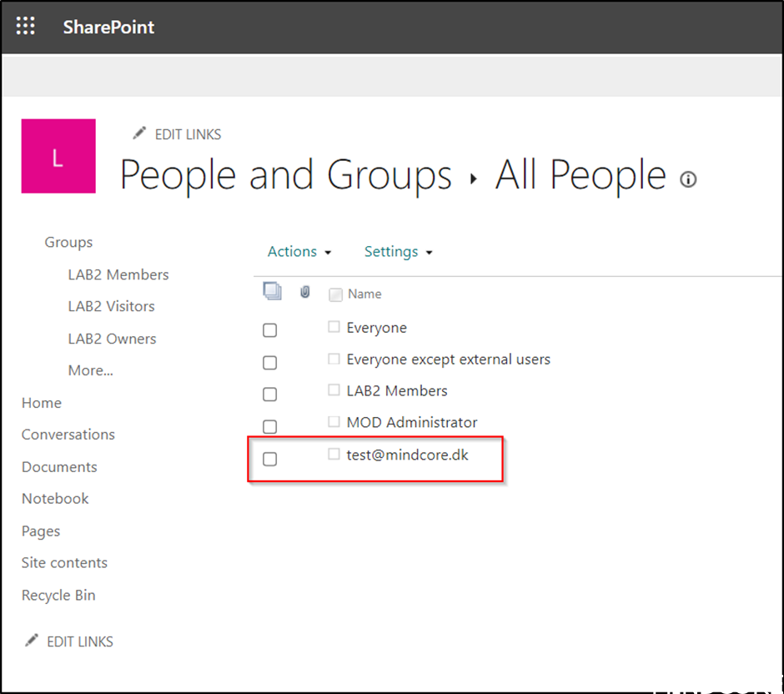Viewport: 784px width, 694px height.
Task: Toggle the small presence box beside Everyone
Action: (x=334, y=327)
